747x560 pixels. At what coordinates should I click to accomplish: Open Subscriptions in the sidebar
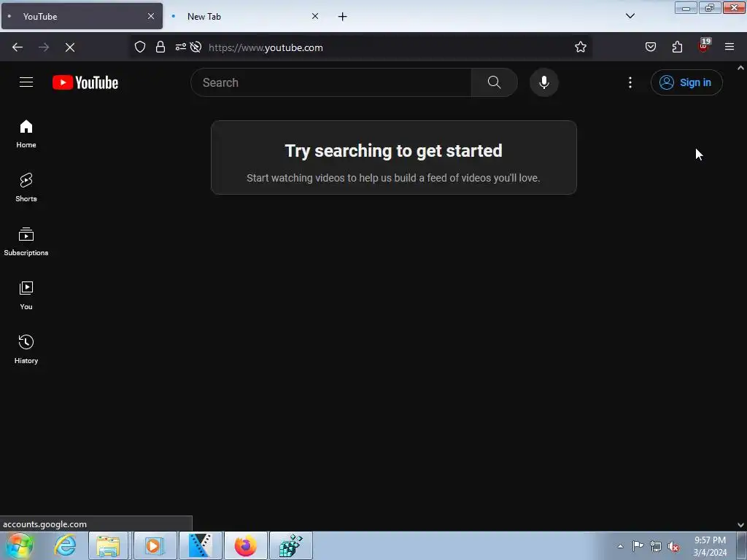[x=26, y=242]
